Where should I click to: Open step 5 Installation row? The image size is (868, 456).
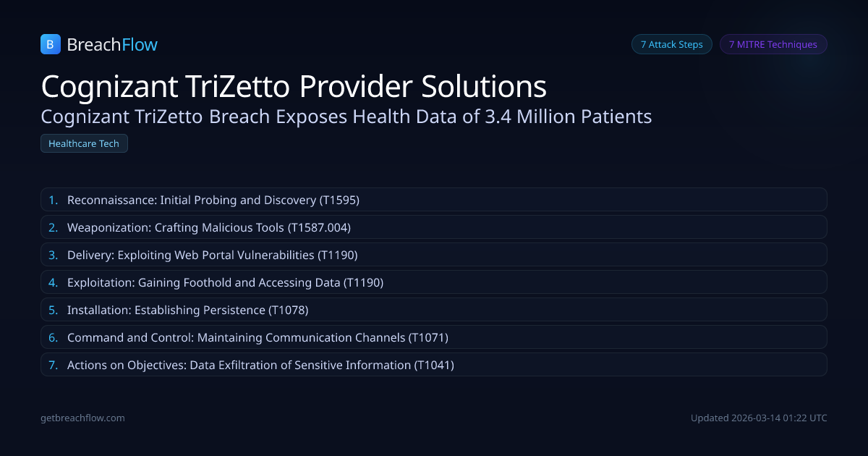pos(433,310)
